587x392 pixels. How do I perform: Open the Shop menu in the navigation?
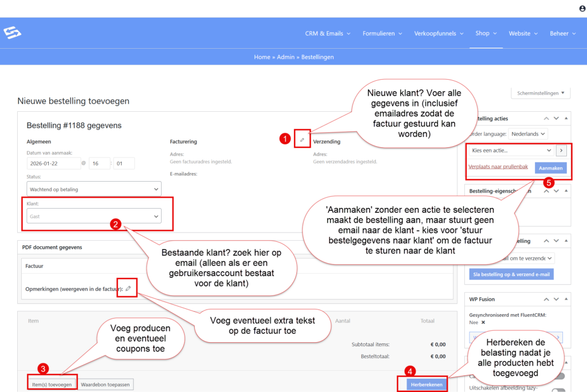[486, 33]
